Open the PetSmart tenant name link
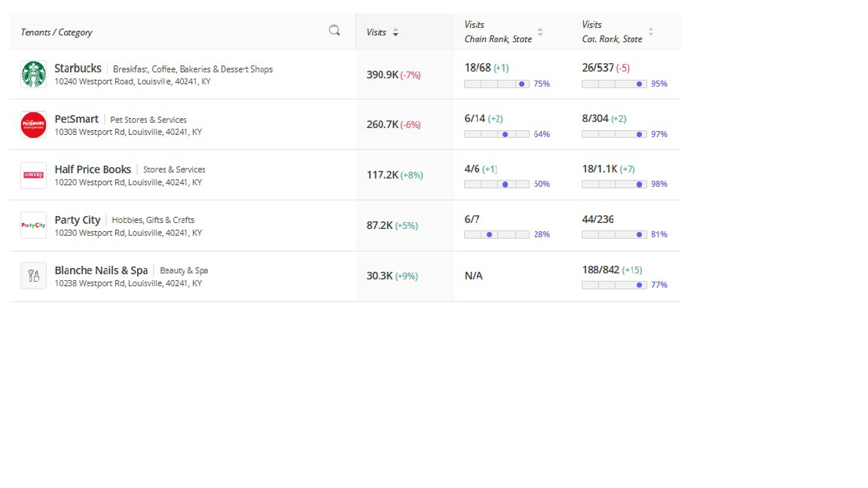Screen dimensions: 868x488 pyautogui.click(x=76, y=119)
